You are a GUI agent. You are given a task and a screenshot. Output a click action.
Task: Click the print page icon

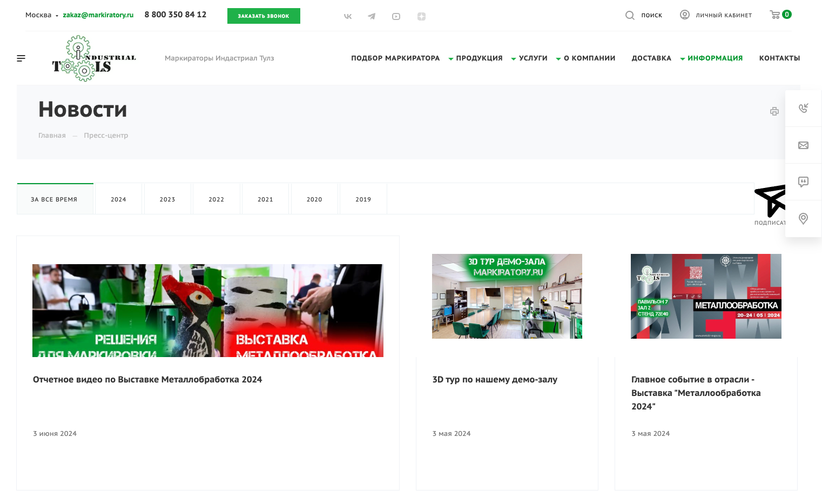774,111
